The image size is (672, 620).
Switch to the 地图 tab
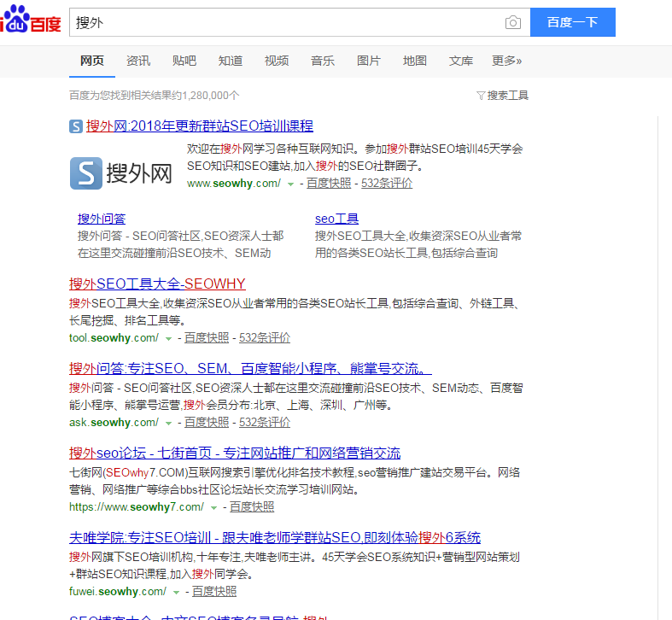point(415,61)
